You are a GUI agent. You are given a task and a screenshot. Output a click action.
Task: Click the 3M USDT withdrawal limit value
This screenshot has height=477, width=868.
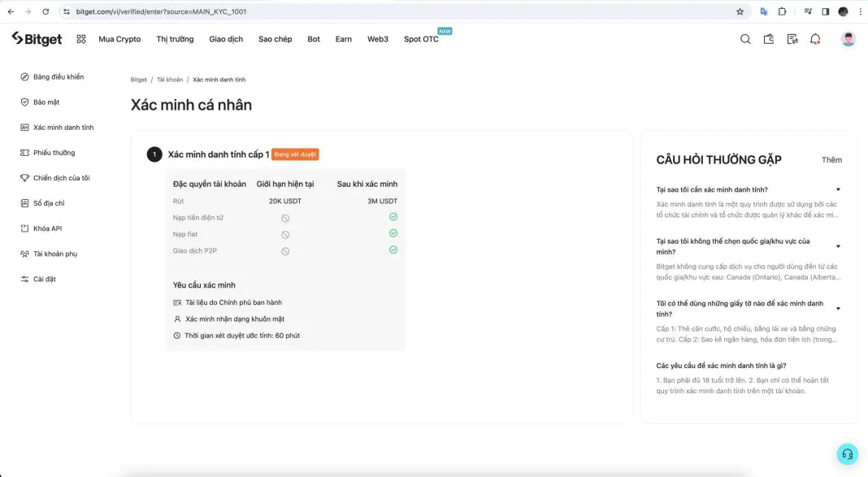pyautogui.click(x=383, y=202)
